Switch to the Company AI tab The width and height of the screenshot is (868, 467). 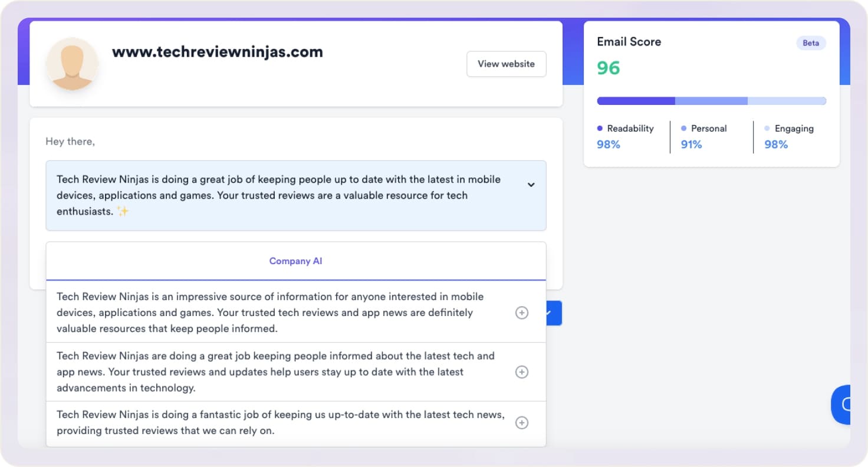coord(295,261)
